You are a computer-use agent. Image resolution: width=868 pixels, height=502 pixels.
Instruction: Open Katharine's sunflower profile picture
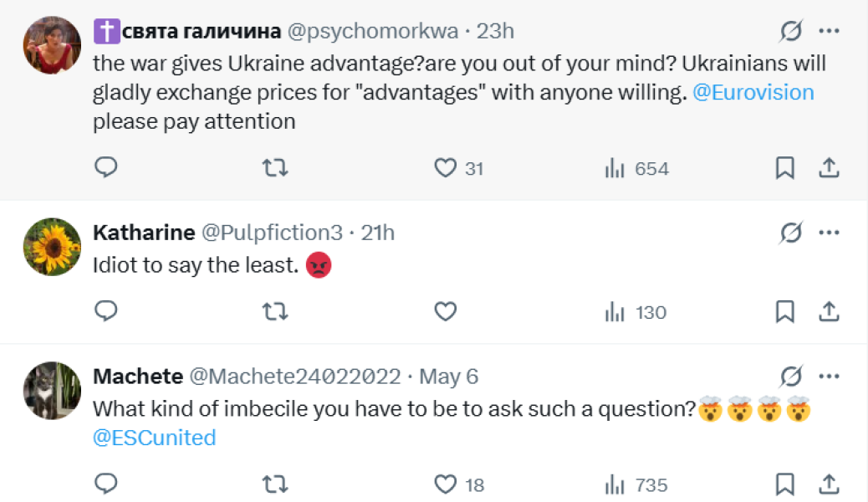[x=52, y=247]
